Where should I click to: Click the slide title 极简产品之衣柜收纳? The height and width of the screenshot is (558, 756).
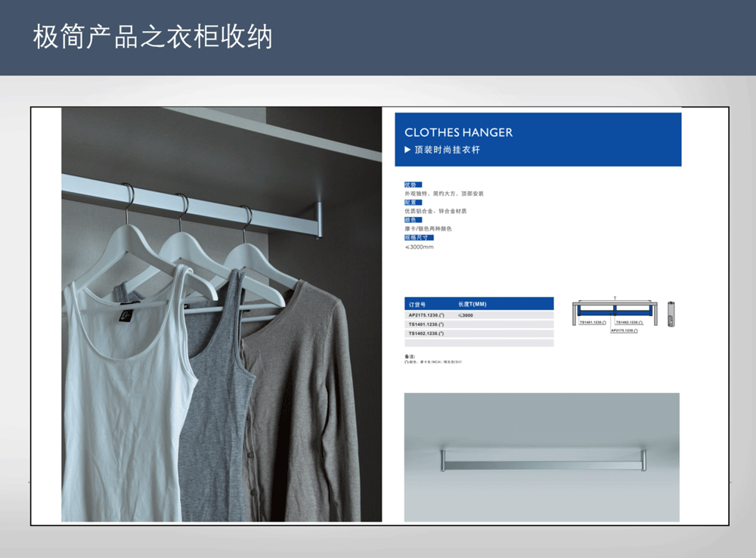(152, 37)
